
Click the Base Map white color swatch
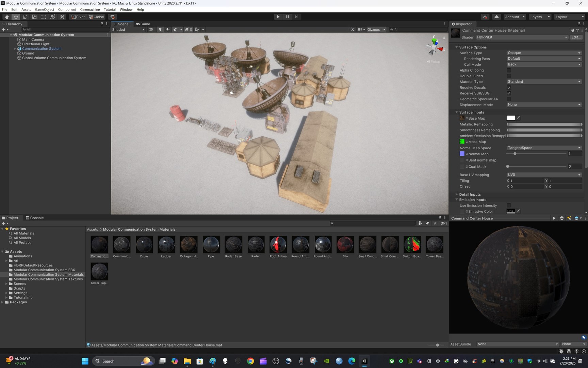[x=511, y=118]
